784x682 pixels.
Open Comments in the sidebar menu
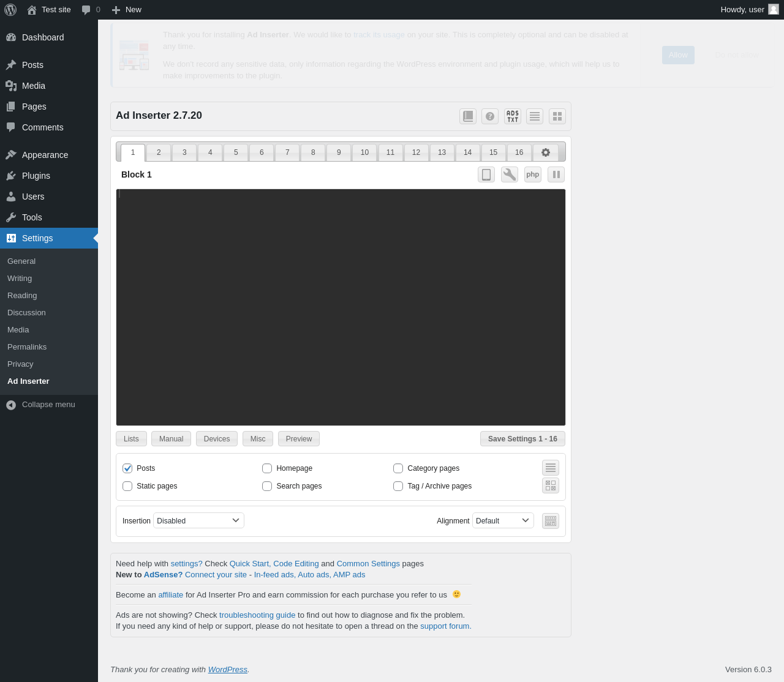[x=49, y=127]
